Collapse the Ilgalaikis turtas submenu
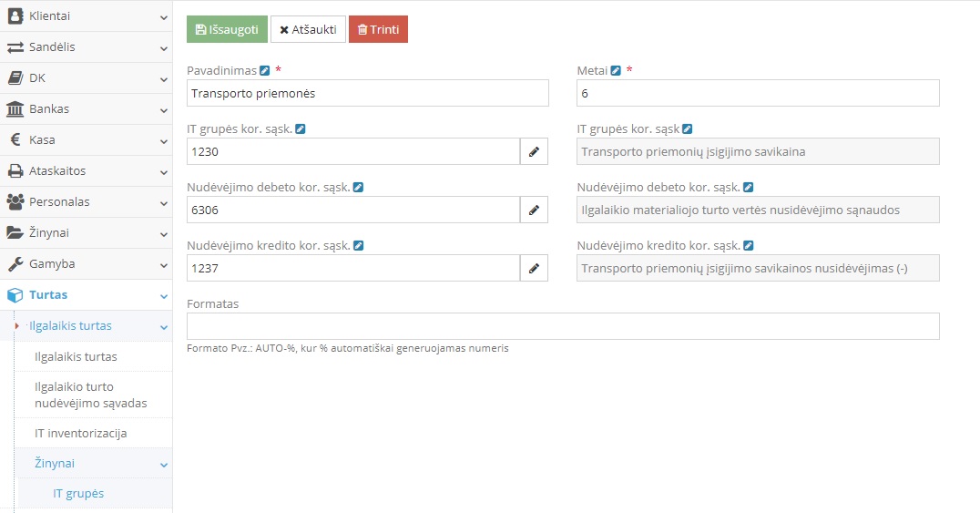Image resolution: width=980 pixels, height=513 pixels. [163, 326]
